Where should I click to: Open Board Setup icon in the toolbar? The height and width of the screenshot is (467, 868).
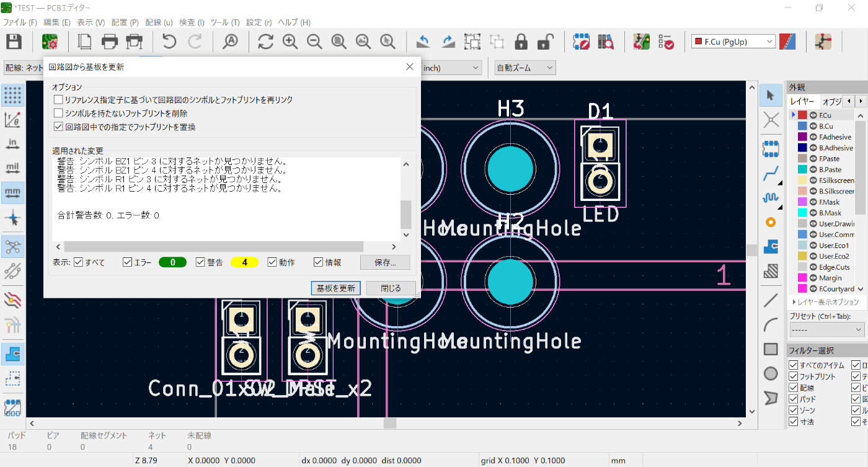(x=50, y=42)
